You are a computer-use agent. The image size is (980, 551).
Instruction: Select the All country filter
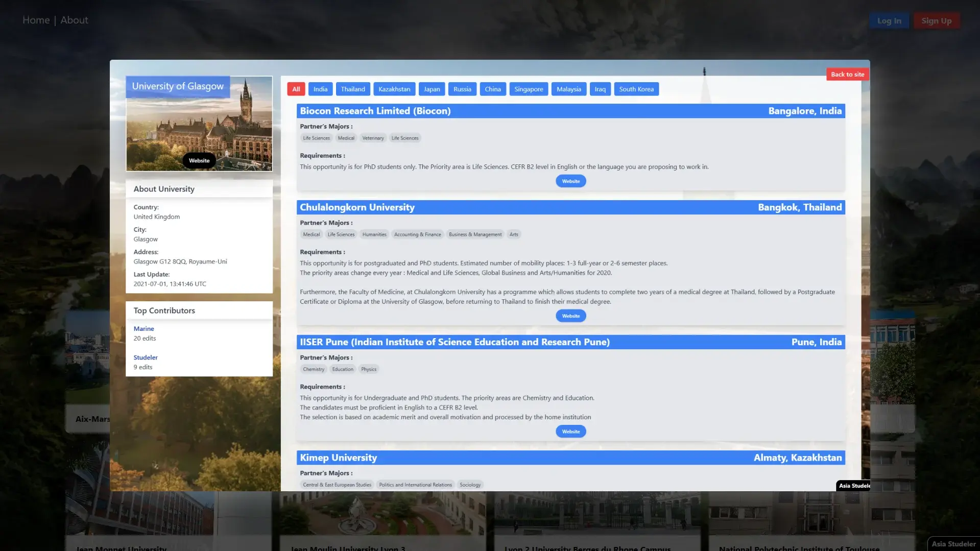click(296, 89)
